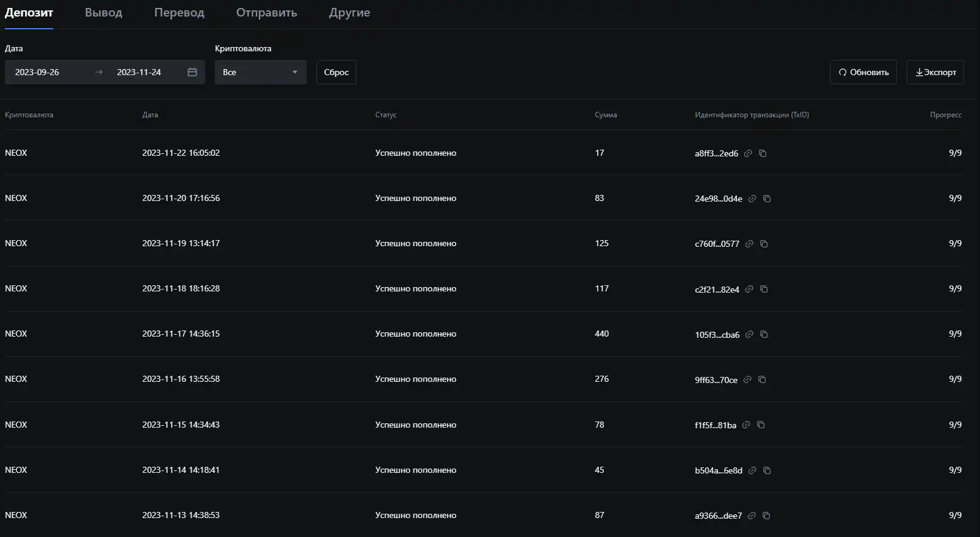Click the Идентификатор транзакции (TxID) column header
This screenshot has width=980, height=537.
point(752,115)
